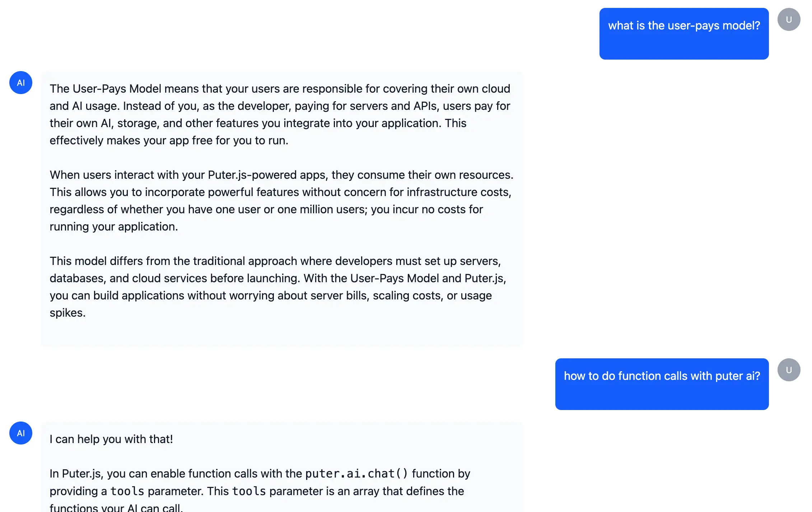Click the AI avatar next to the first response

pyautogui.click(x=20, y=83)
